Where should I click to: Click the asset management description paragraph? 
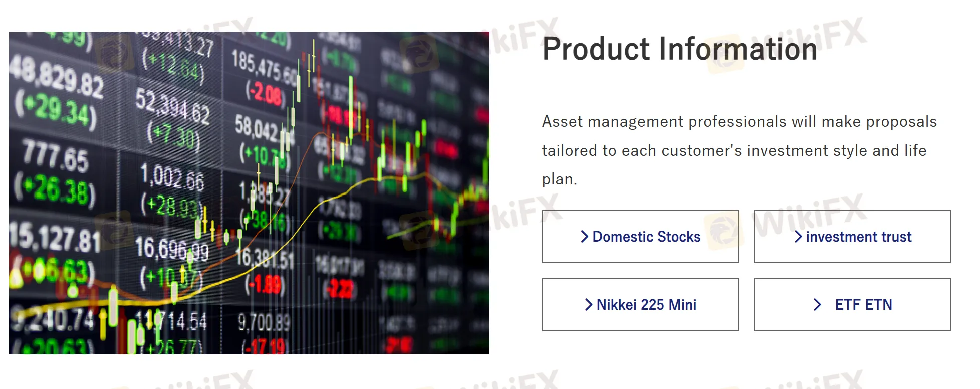(739, 150)
